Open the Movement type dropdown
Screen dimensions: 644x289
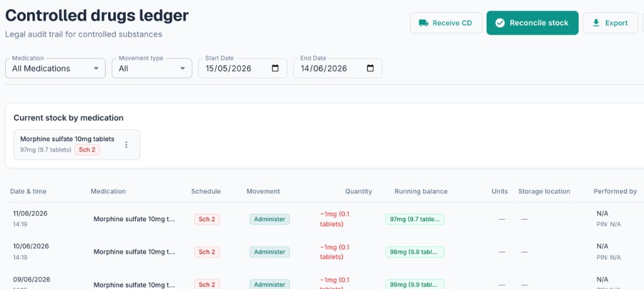coord(152,68)
